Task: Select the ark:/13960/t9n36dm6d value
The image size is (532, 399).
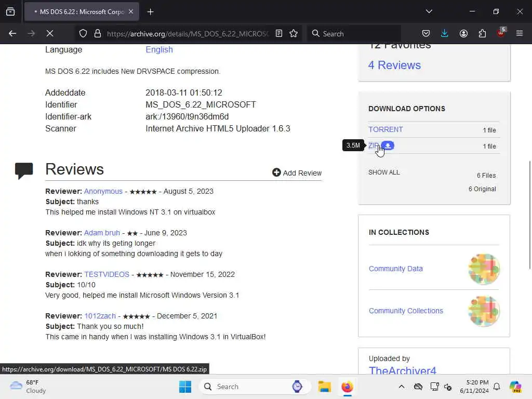Action: (187, 116)
